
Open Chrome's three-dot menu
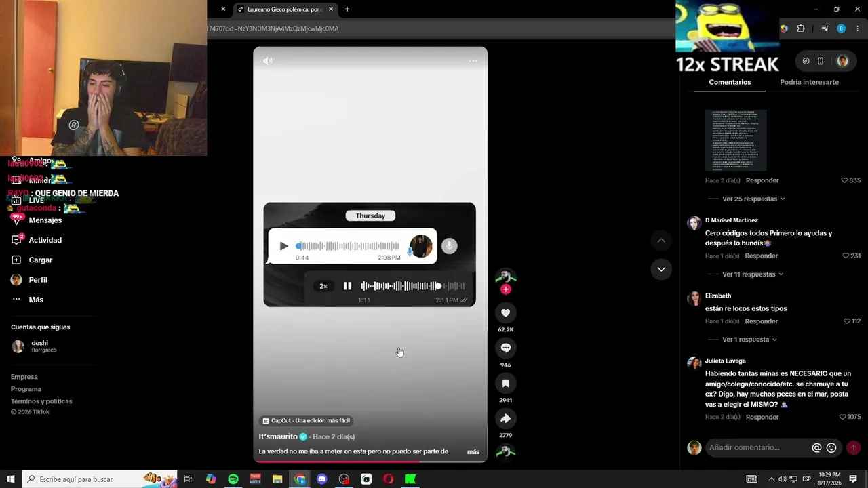(x=858, y=28)
